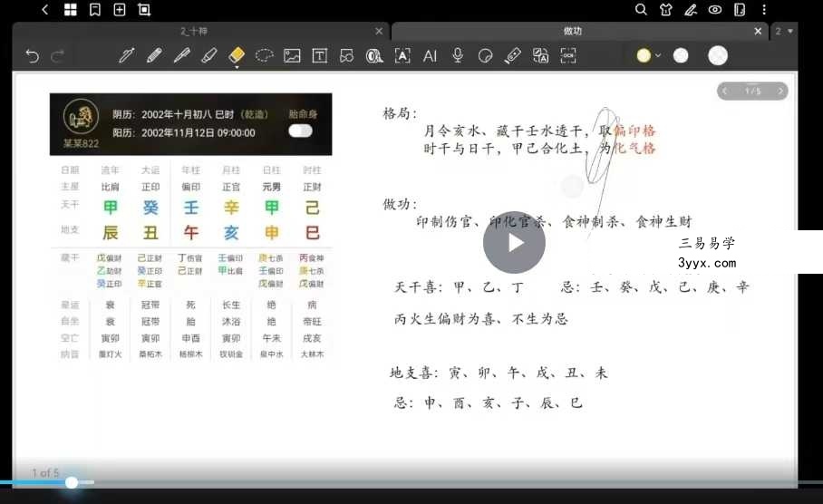
Task: Switch to the 做功 tab
Action: click(x=573, y=32)
